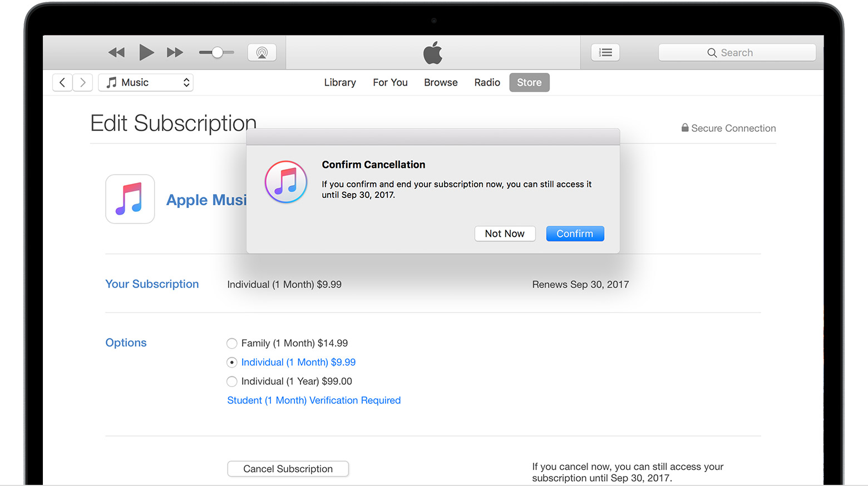Image resolution: width=868 pixels, height=486 pixels.
Task: Go back with the left chevron
Action: [62, 82]
